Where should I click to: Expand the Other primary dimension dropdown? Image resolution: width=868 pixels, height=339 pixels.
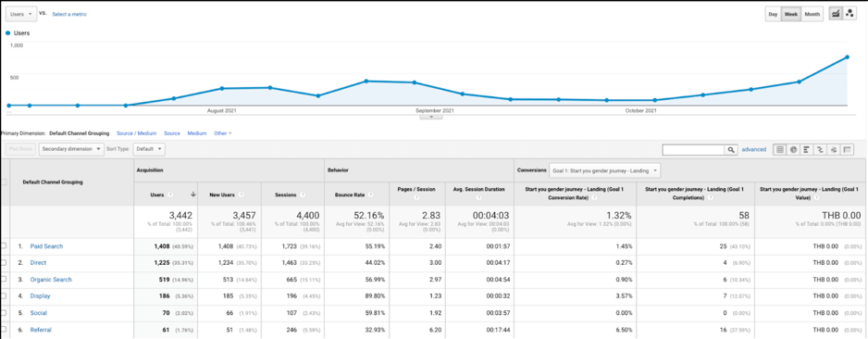pos(222,133)
